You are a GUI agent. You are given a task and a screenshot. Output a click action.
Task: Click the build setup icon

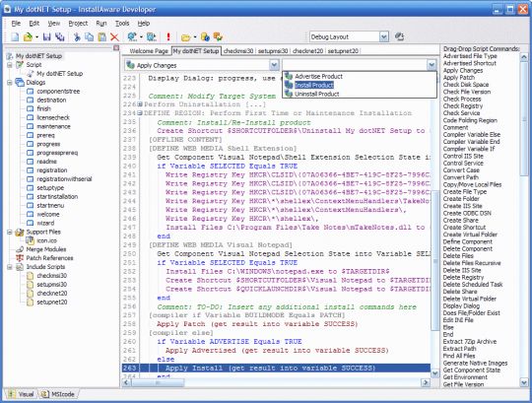[x=132, y=36]
